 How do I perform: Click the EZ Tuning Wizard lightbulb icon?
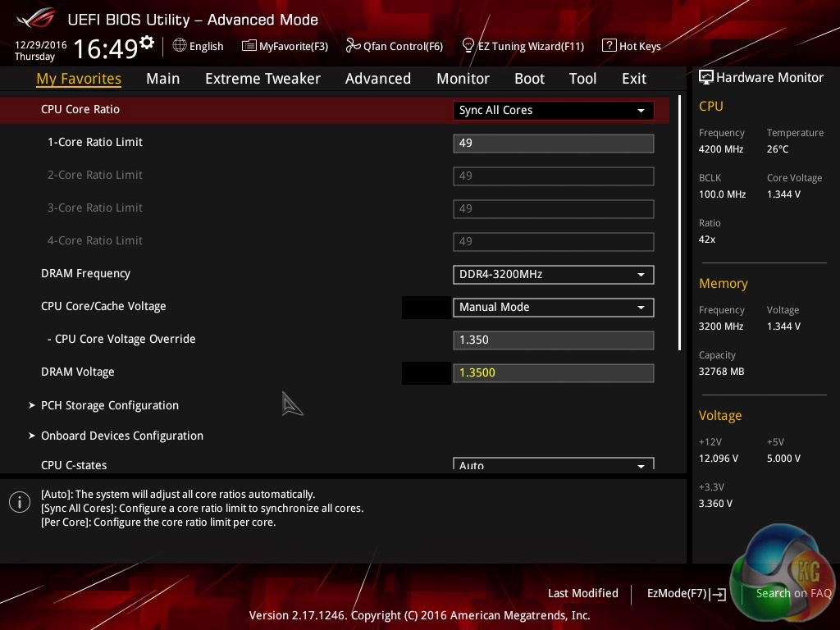tap(468, 46)
